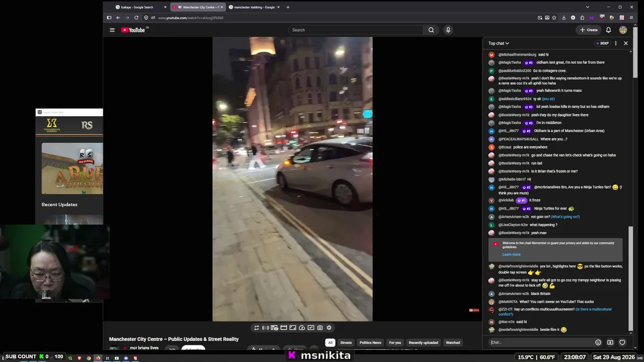This screenshot has width=644, height=362.
Task: Click the Create button
Action: click(589, 30)
